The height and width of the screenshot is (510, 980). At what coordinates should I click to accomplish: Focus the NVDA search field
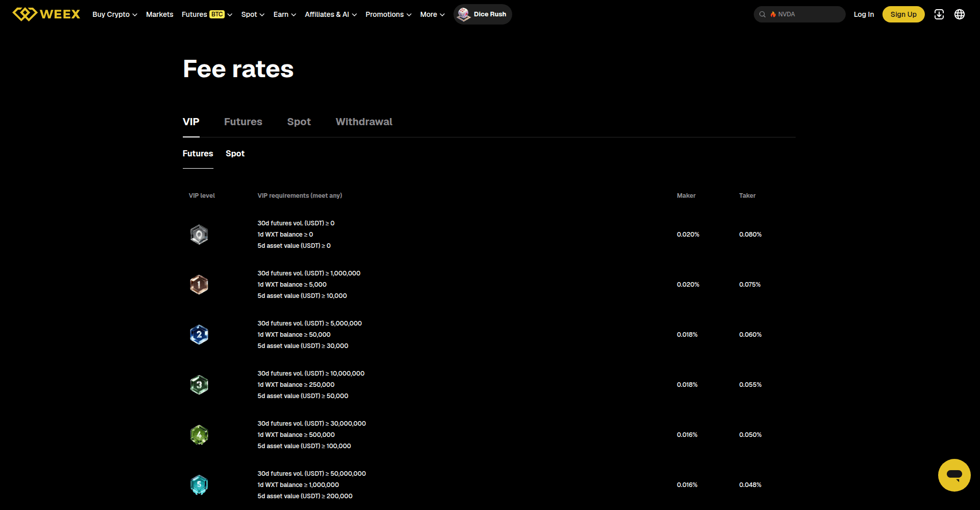coord(799,14)
